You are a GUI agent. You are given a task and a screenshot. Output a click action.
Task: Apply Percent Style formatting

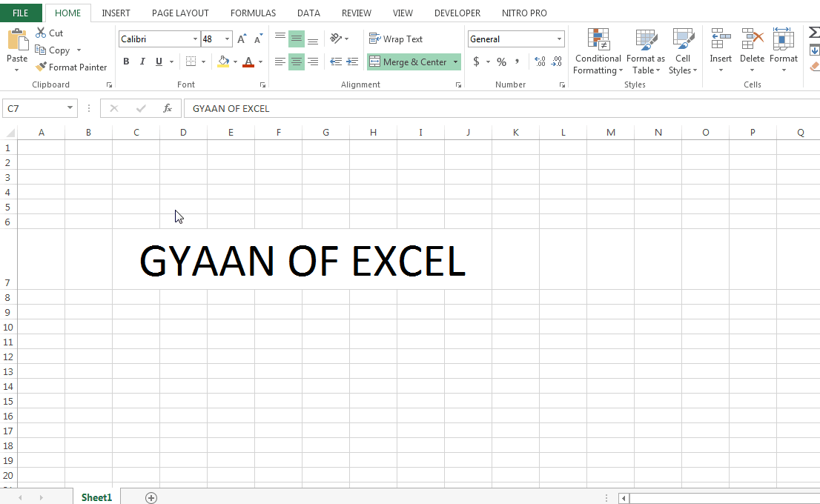(x=501, y=62)
